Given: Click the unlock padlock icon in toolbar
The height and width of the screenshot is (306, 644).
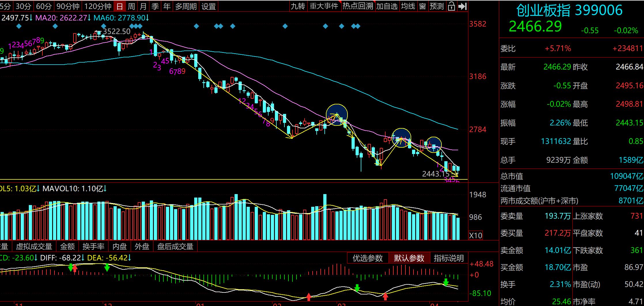Looking at the screenshot, I should (451, 6).
